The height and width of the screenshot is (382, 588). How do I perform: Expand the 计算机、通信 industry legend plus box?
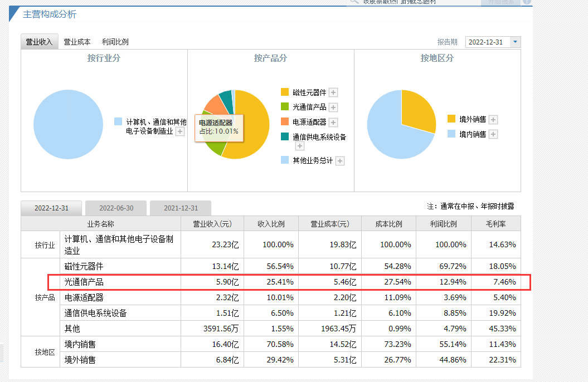click(x=180, y=131)
